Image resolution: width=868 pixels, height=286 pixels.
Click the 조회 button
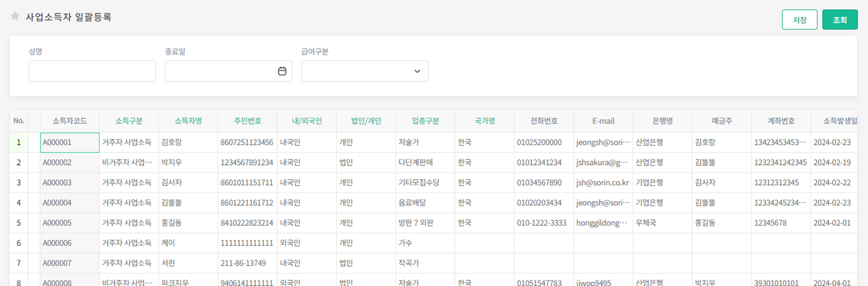point(839,20)
